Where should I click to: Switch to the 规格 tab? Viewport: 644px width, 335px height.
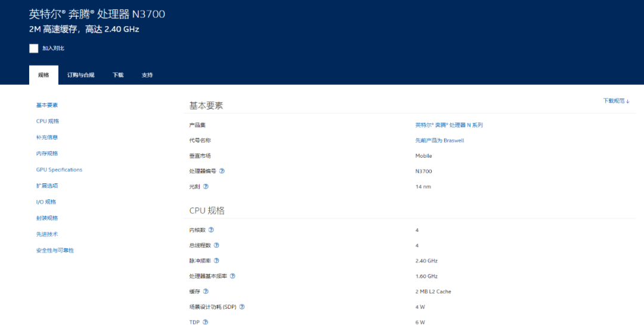click(44, 75)
